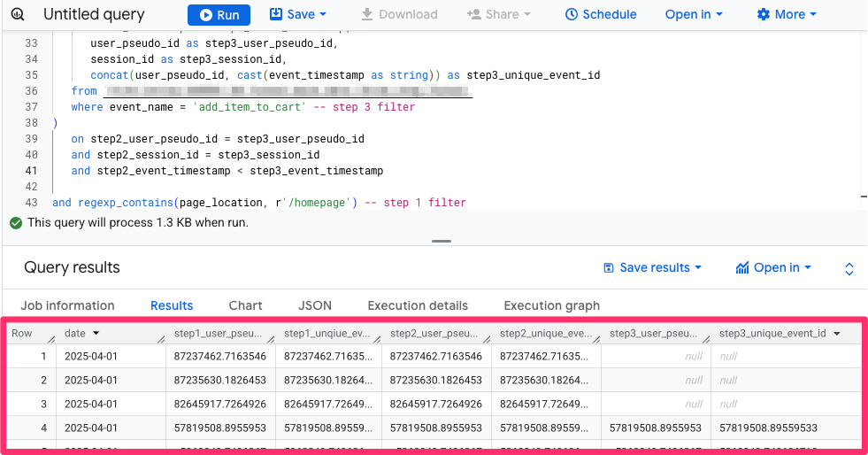This screenshot has width=868, height=455.
Task: Toggle results panel expand/collapse arrows
Action: [849, 268]
